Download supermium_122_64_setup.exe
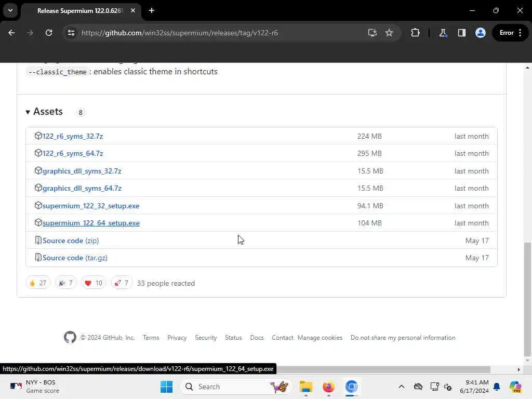This screenshot has width=532, height=399. tap(91, 223)
